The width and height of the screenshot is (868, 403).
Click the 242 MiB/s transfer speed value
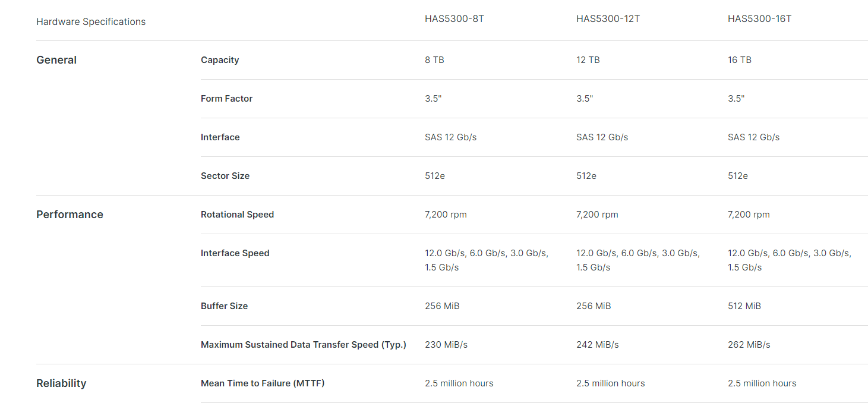[x=597, y=345]
